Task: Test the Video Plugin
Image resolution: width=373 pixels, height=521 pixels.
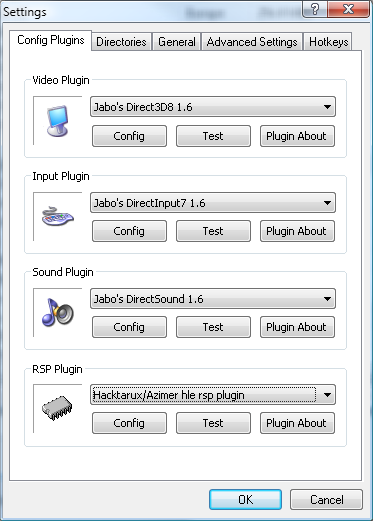Action: coord(213,136)
